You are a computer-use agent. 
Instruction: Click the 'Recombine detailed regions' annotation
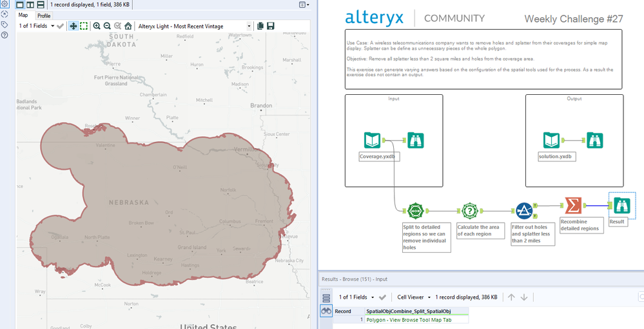(x=581, y=225)
